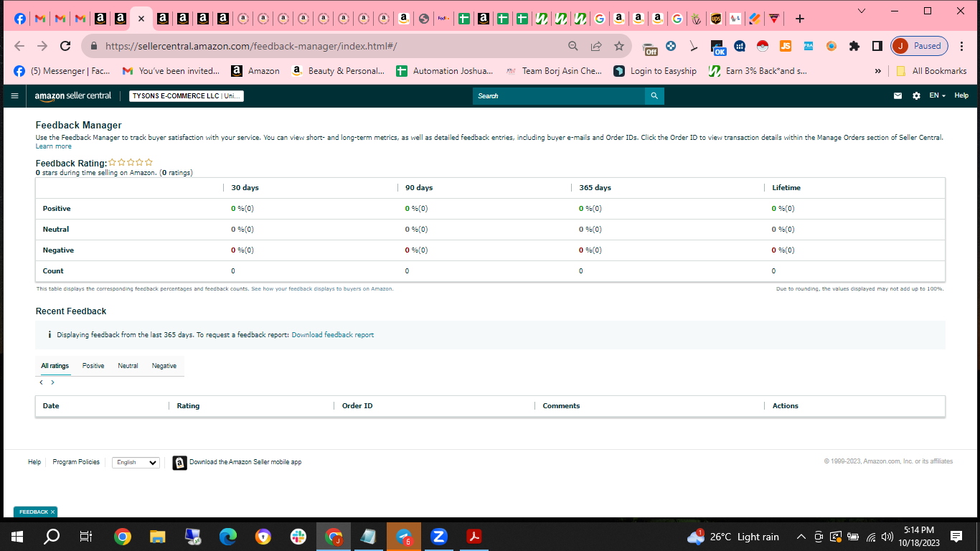Switch to the Neutral feedback tab
This screenshot has width=980, height=551.
tap(128, 366)
